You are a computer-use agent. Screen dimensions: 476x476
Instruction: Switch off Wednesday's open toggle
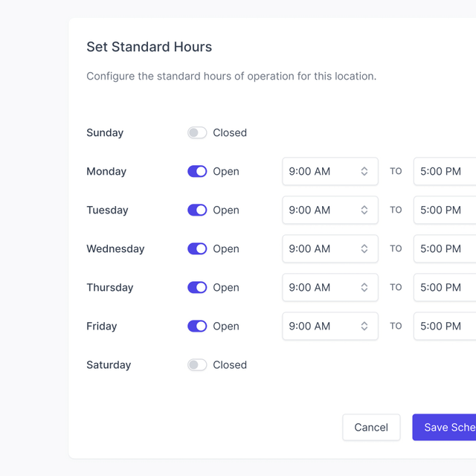click(x=197, y=249)
